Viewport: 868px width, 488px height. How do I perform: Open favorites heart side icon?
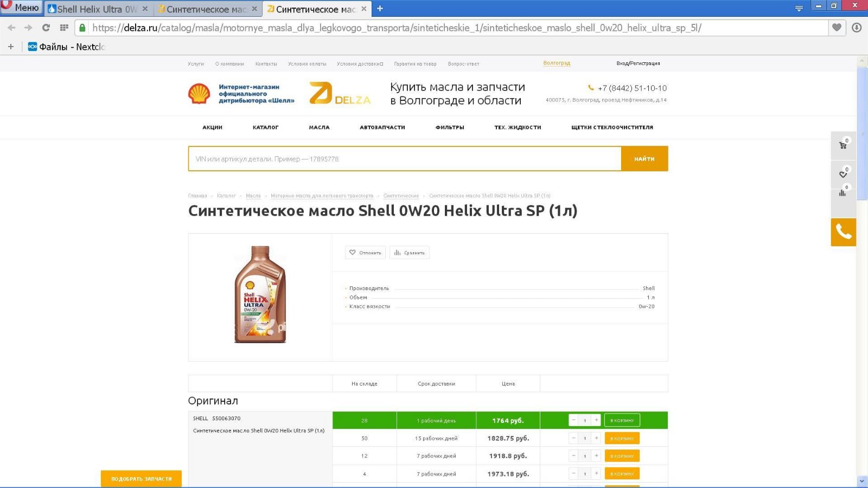click(x=843, y=174)
